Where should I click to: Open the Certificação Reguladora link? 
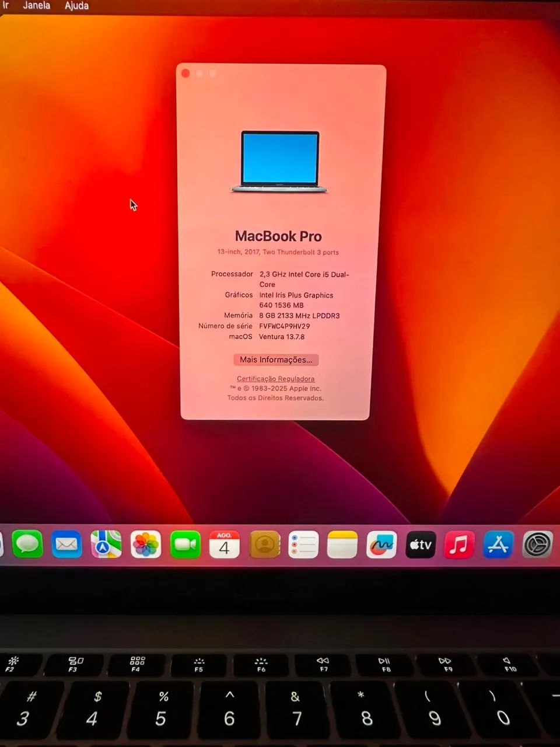[x=275, y=379]
